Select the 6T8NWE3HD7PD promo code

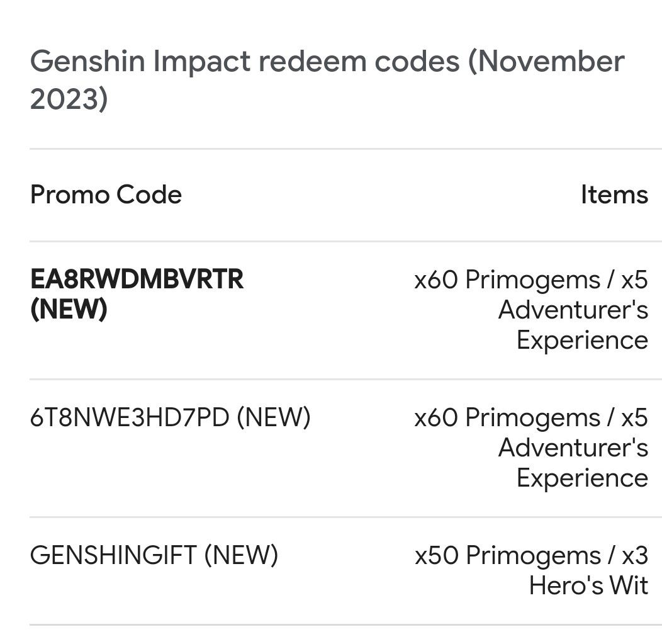click(129, 417)
